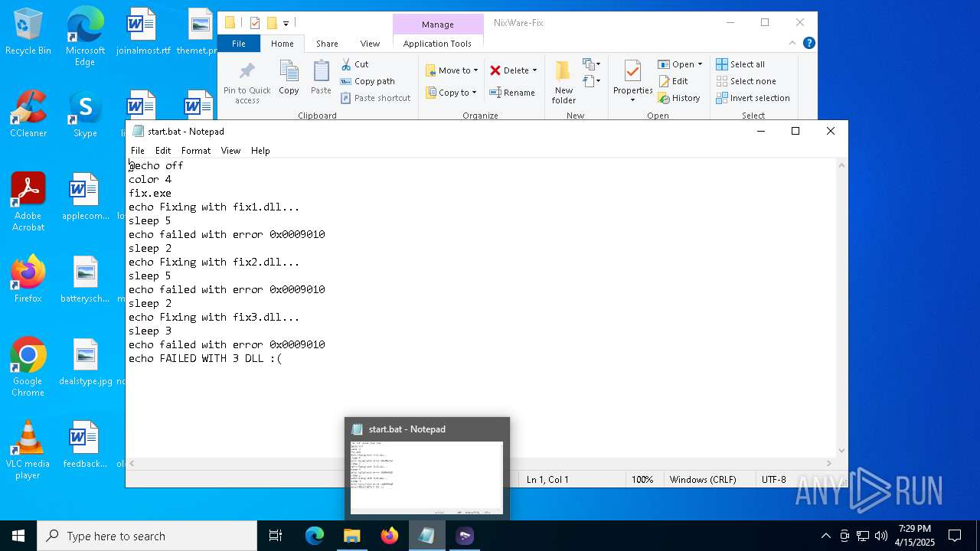Open the New item dropdown in Explorer
Screen dimensions: 980x551
(x=592, y=64)
